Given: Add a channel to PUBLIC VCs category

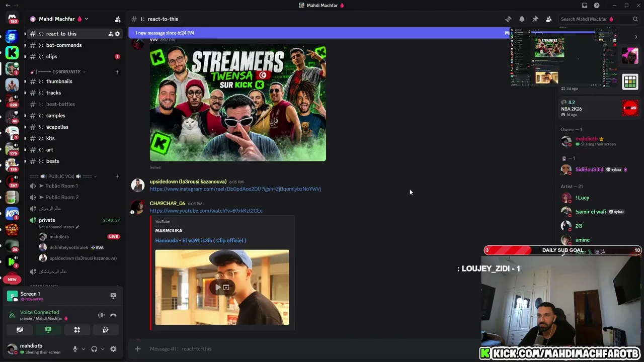Looking at the screenshot, I should (x=117, y=176).
